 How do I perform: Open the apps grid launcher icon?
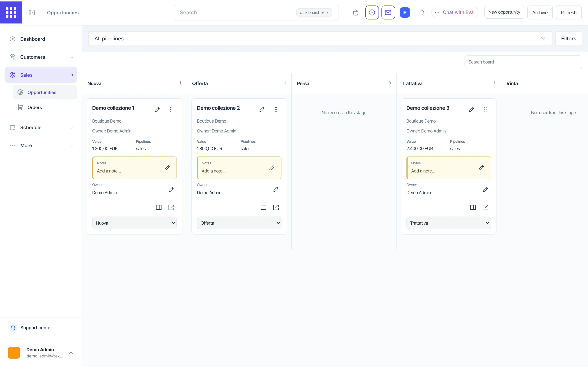pos(11,12)
